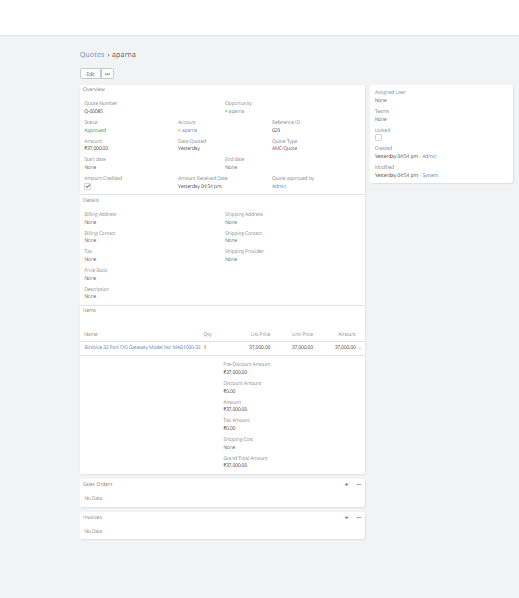
Task: Toggle the Amount Credited checkbox
Action: click(87, 186)
